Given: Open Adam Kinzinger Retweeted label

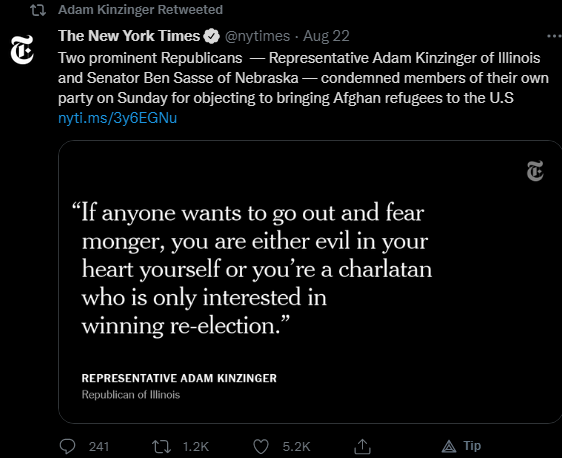Looking at the screenshot, I should (140, 10).
